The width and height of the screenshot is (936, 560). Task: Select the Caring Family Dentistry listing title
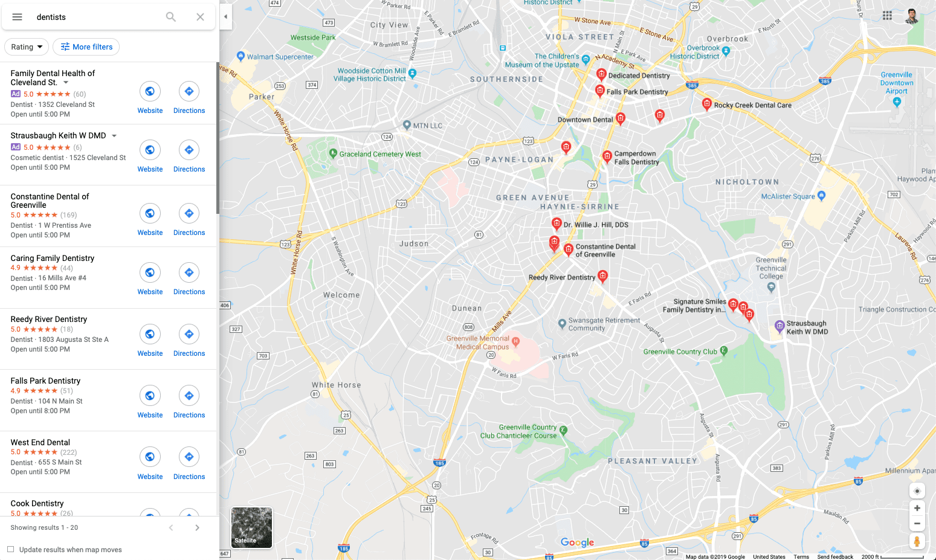[53, 258]
